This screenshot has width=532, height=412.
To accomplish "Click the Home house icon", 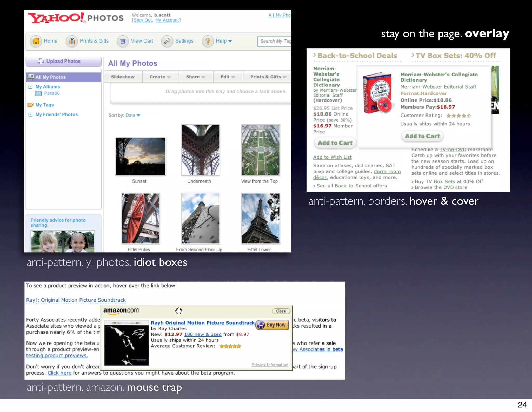I will click(36, 41).
